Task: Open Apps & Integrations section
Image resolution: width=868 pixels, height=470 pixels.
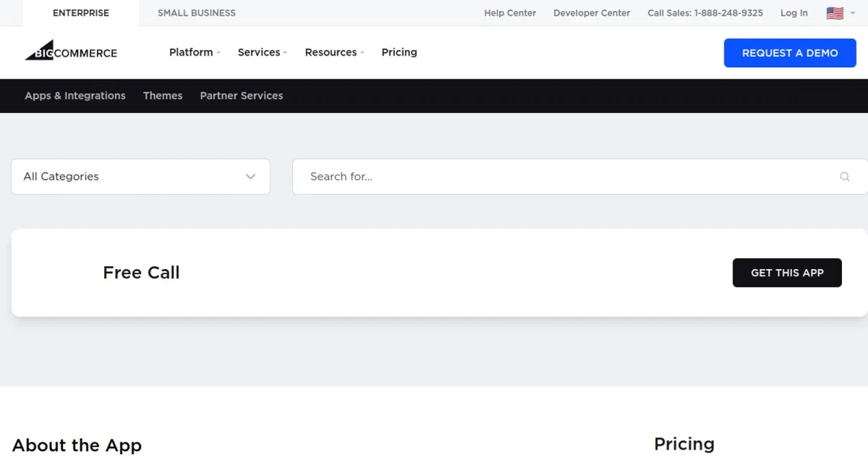Action: pyautogui.click(x=75, y=95)
